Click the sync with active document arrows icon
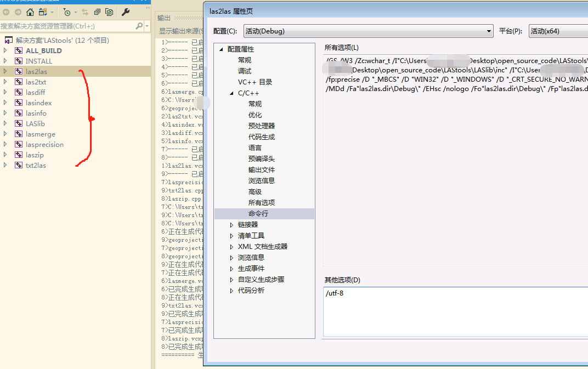588x369 pixels. tap(85, 13)
